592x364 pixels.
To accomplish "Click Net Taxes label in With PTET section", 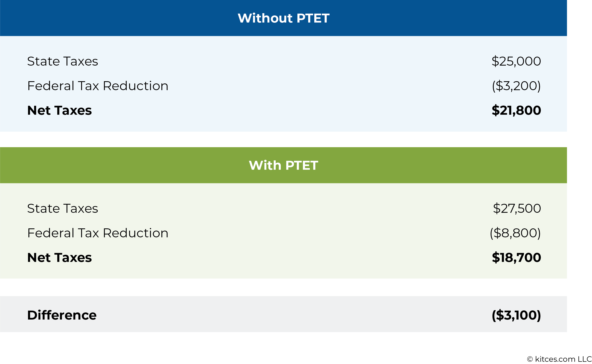I will [x=59, y=258].
